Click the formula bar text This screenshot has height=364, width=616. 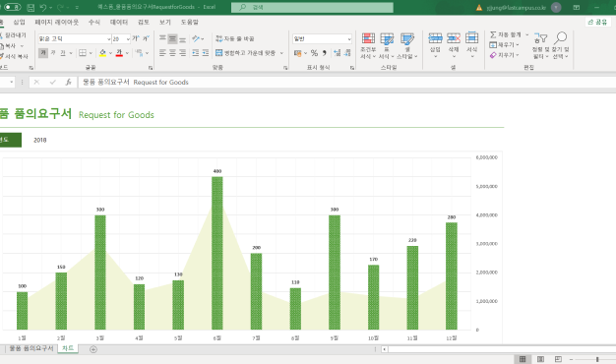(x=136, y=82)
